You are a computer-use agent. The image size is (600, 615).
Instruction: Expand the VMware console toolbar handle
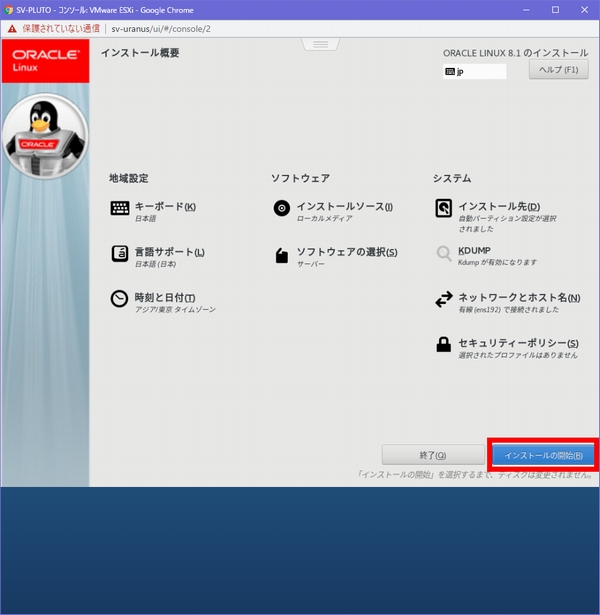(x=320, y=44)
